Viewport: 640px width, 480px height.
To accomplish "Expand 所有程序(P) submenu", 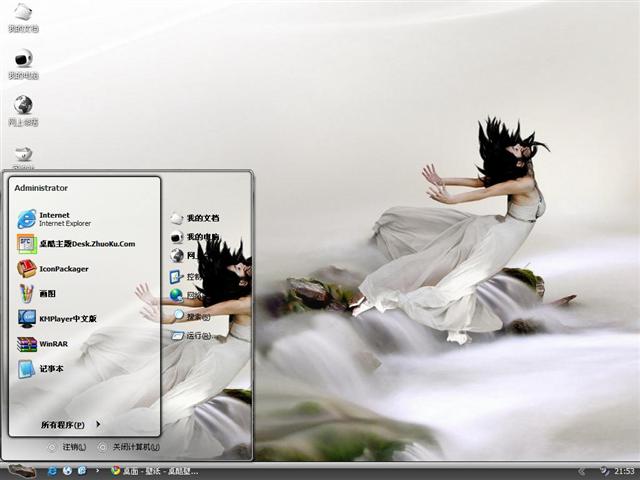I will click(x=68, y=425).
